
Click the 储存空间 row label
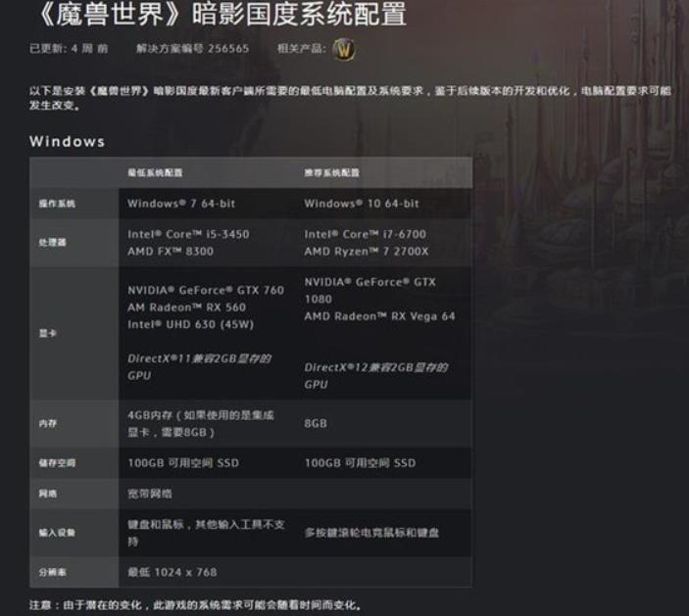(x=57, y=463)
